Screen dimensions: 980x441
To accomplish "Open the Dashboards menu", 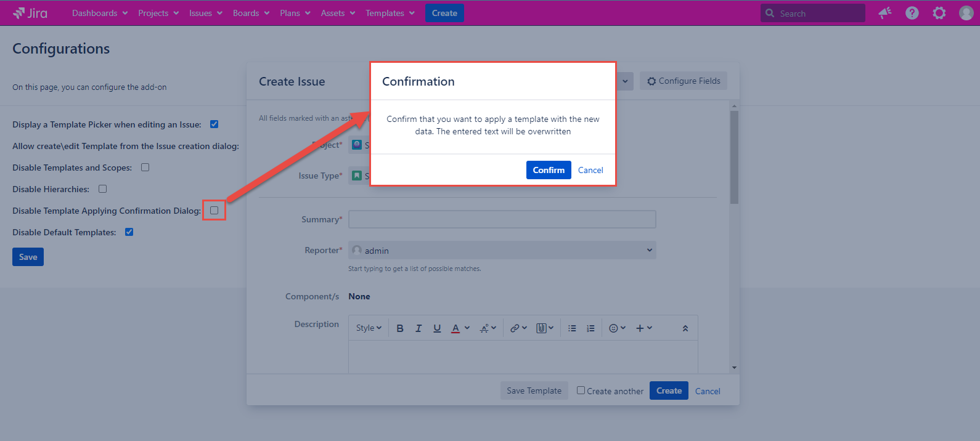I will tap(99, 13).
